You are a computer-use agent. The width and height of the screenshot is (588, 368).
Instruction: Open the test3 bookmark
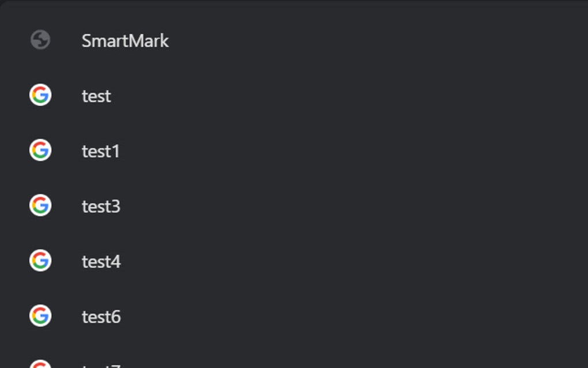288,206
